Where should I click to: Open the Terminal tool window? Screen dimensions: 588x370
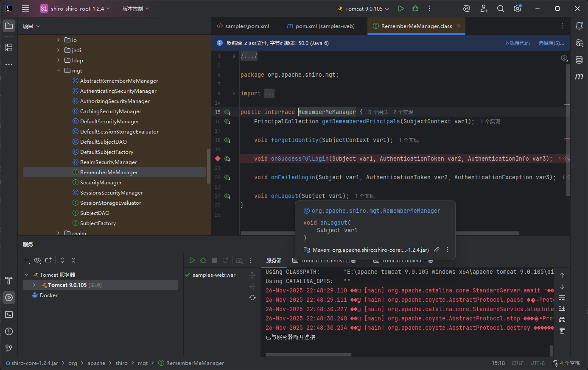pyautogui.click(x=9, y=314)
